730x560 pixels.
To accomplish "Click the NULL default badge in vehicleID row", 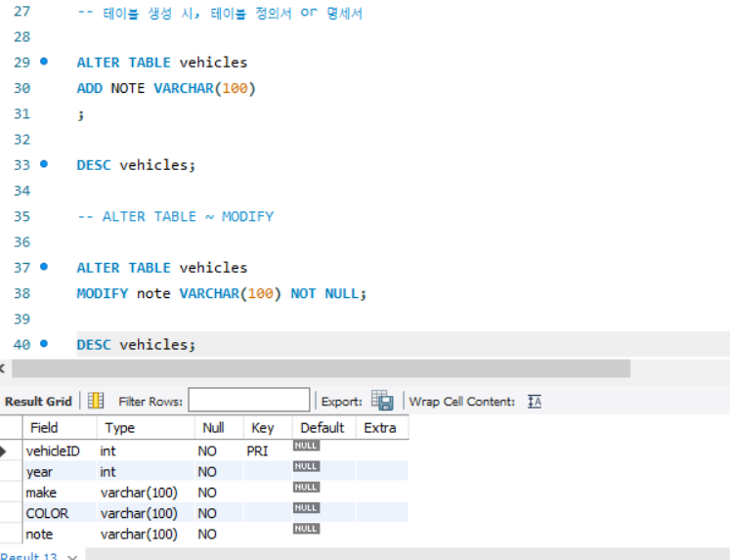I will point(306,445).
